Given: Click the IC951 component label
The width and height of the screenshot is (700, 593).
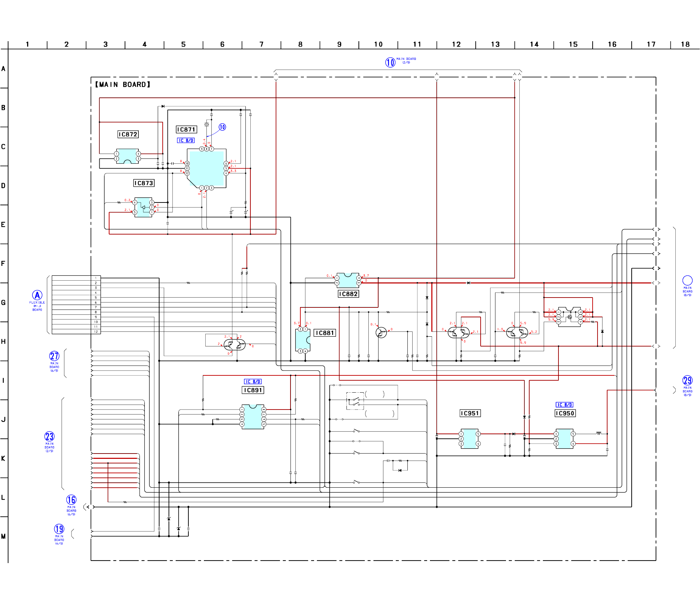Looking at the screenshot, I should pyautogui.click(x=470, y=413).
